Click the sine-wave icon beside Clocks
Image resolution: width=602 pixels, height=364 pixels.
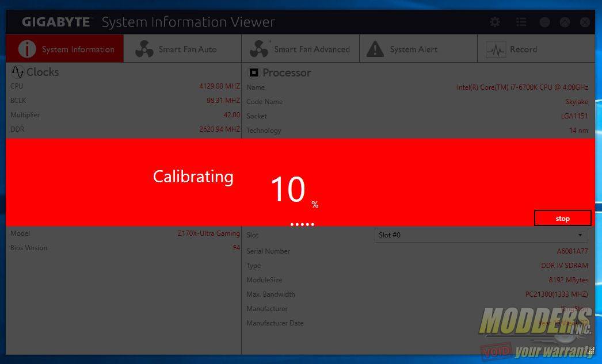[x=17, y=72]
